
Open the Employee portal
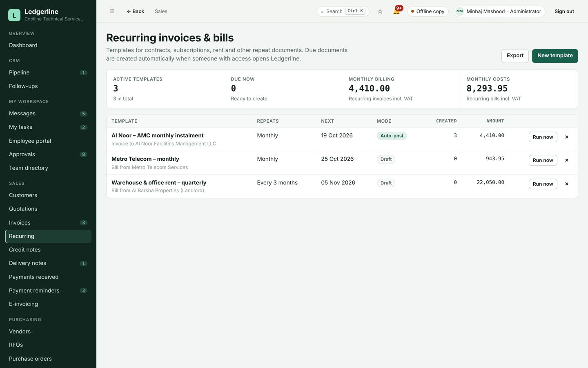pyautogui.click(x=48, y=141)
